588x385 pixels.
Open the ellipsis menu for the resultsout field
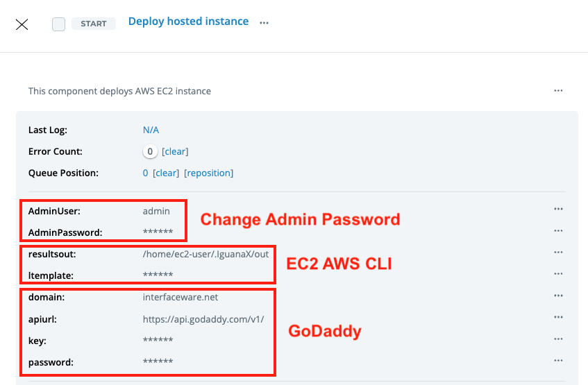[558, 253]
